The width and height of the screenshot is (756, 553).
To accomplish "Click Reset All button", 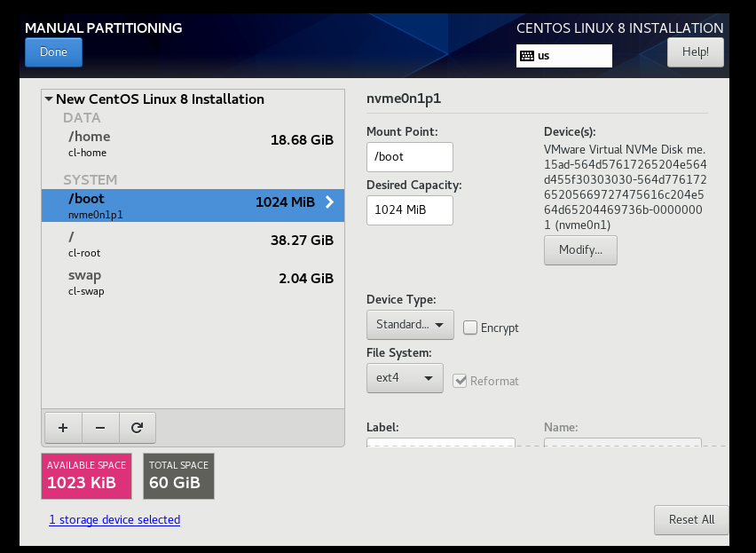I will tap(691, 520).
